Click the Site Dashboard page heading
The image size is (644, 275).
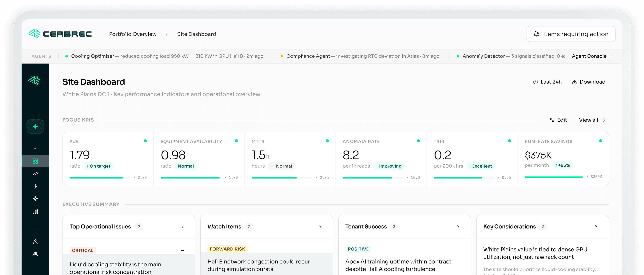pyautogui.click(x=93, y=82)
